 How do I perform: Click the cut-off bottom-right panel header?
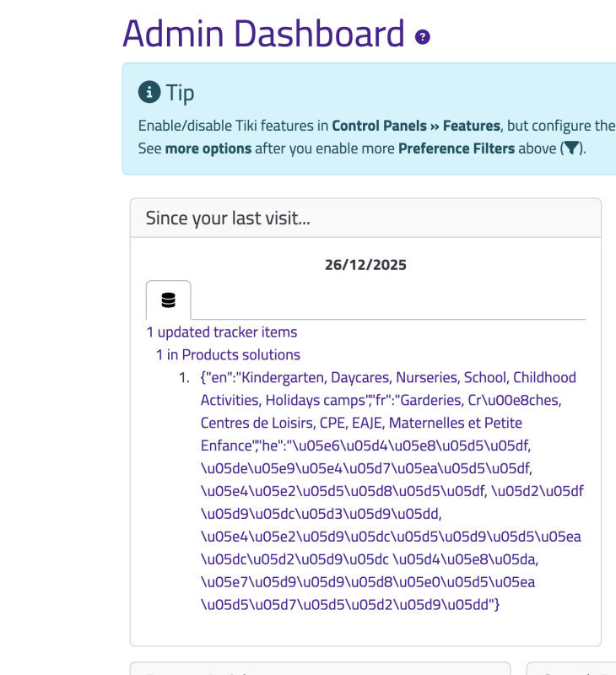570,668
